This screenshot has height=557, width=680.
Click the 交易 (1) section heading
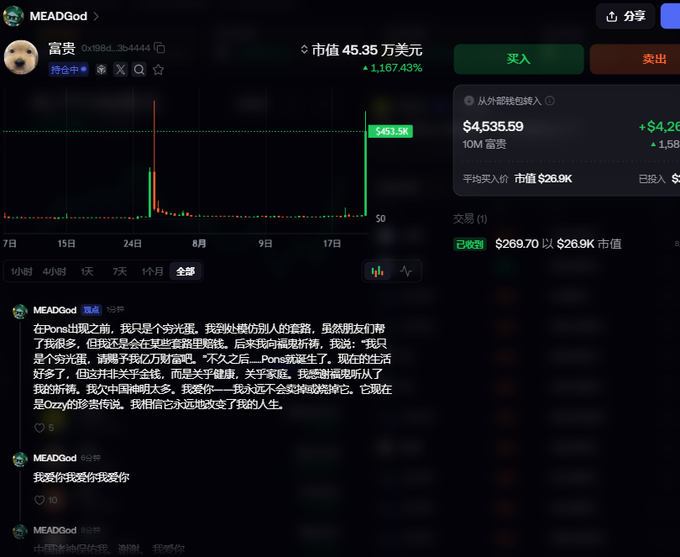[x=470, y=219]
